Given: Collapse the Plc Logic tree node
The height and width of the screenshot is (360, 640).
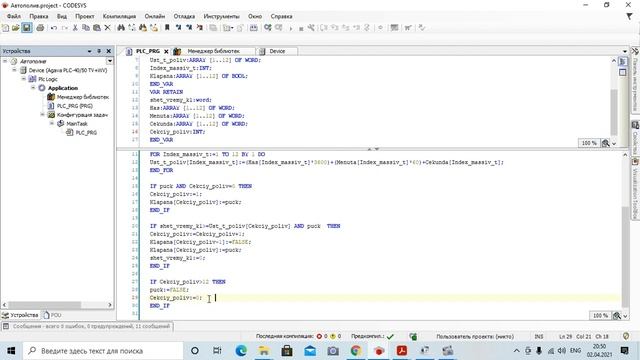Looking at the screenshot, I should 24,79.
